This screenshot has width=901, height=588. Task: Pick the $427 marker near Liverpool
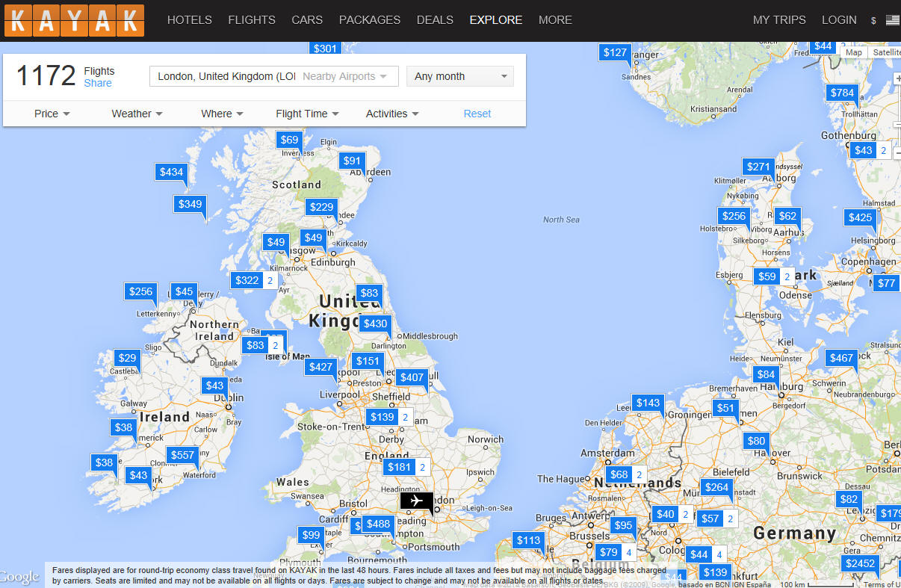pos(321,367)
